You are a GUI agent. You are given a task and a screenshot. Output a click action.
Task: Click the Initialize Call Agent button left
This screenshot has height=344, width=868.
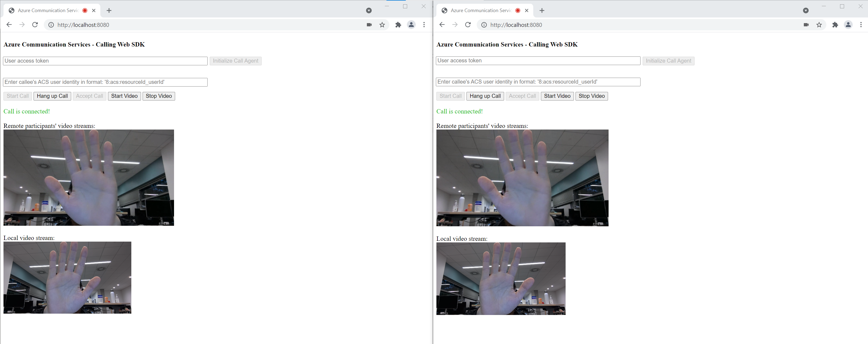[235, 60]
